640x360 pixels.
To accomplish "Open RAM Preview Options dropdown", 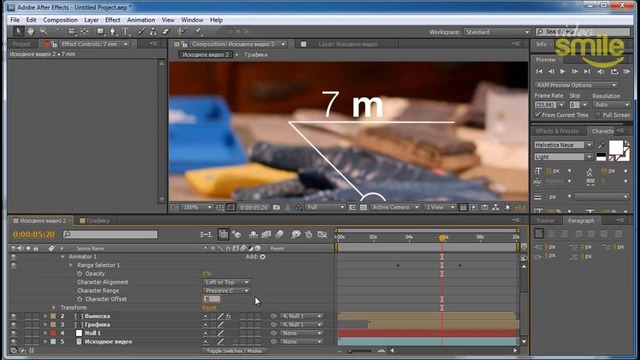I will click(576, 85).
